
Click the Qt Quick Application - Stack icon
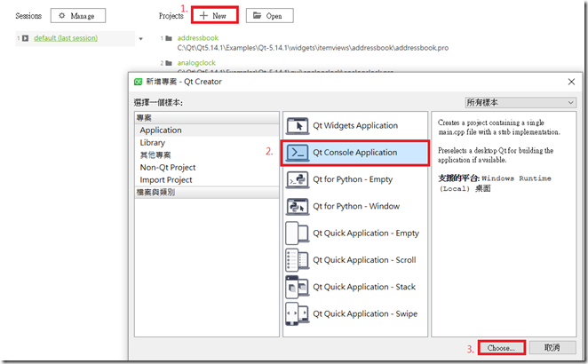298,287
